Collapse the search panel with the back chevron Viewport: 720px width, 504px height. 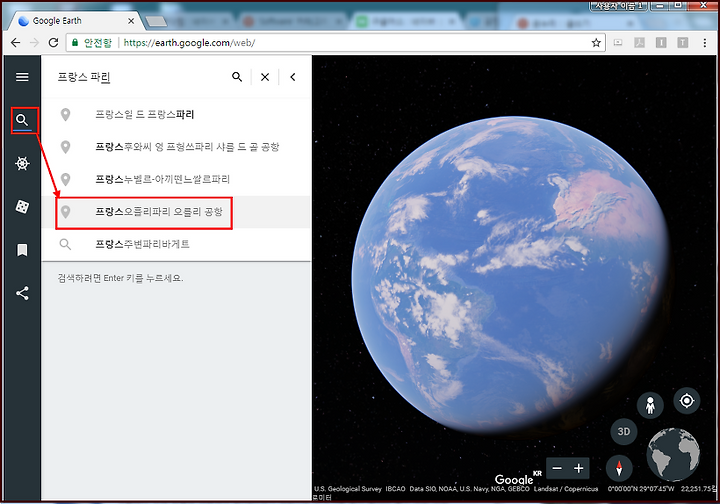click(293, 77)
